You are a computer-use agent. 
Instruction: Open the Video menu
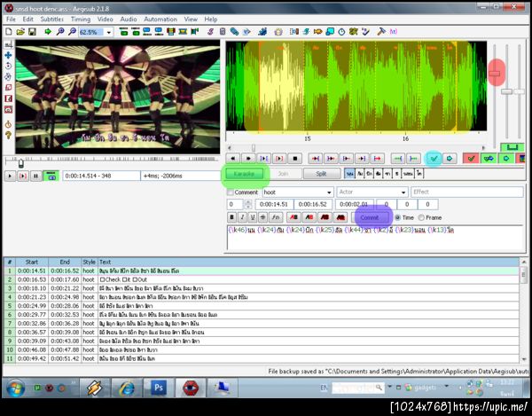click(x=106, y=20)
